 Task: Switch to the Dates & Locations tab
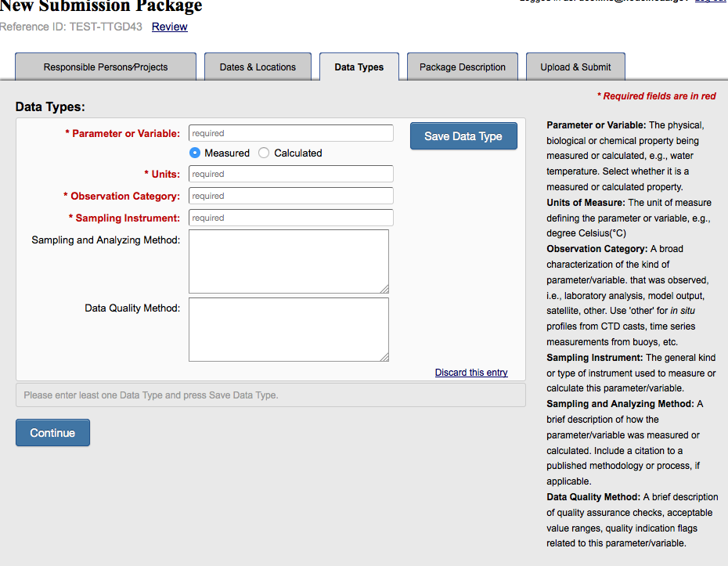point(258,67)
